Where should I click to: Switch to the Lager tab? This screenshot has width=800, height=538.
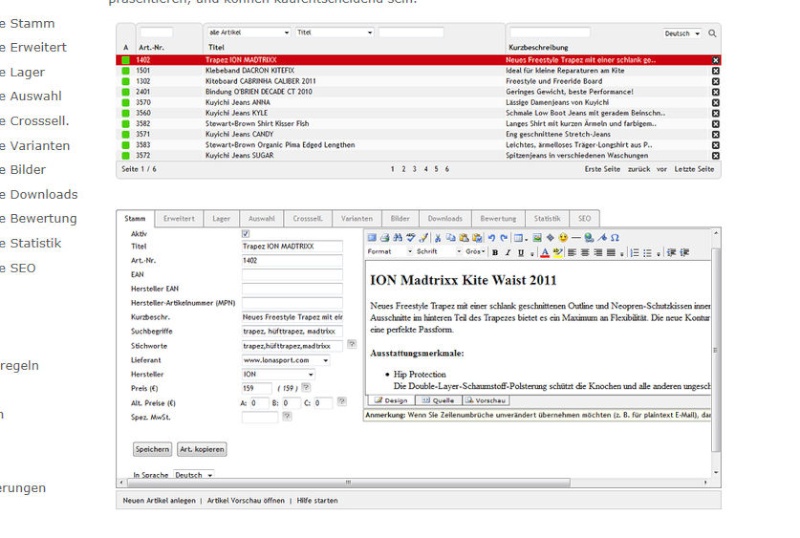pos(221,218)
